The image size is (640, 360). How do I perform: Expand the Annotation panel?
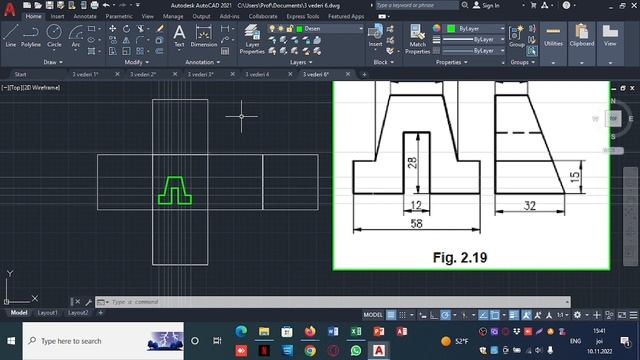point(203,62)
